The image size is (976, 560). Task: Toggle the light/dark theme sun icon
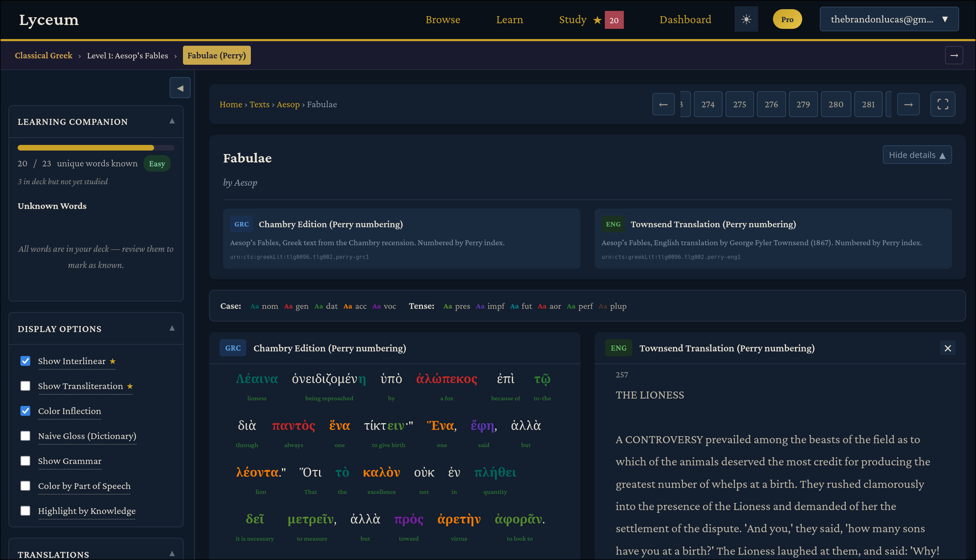(x=746, y=19)
